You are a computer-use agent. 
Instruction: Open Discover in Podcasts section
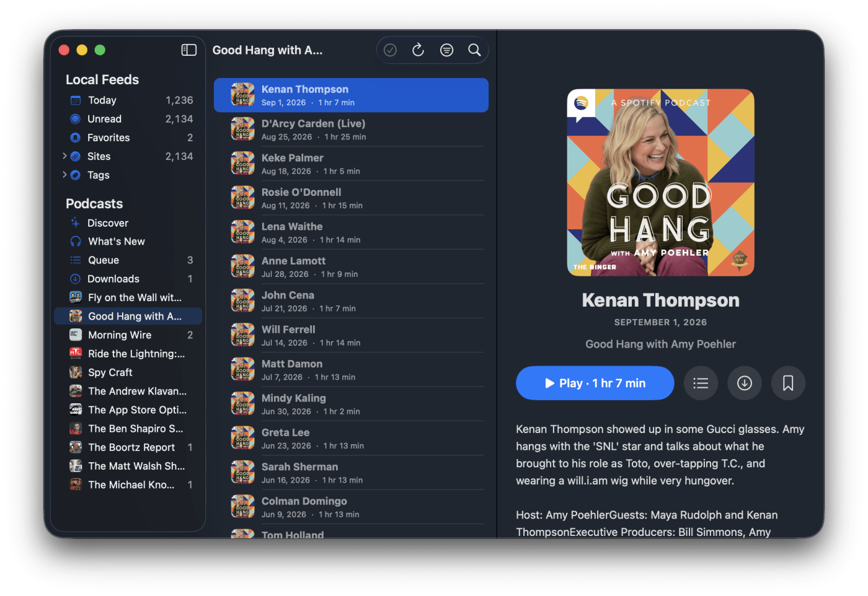[128, 223]
